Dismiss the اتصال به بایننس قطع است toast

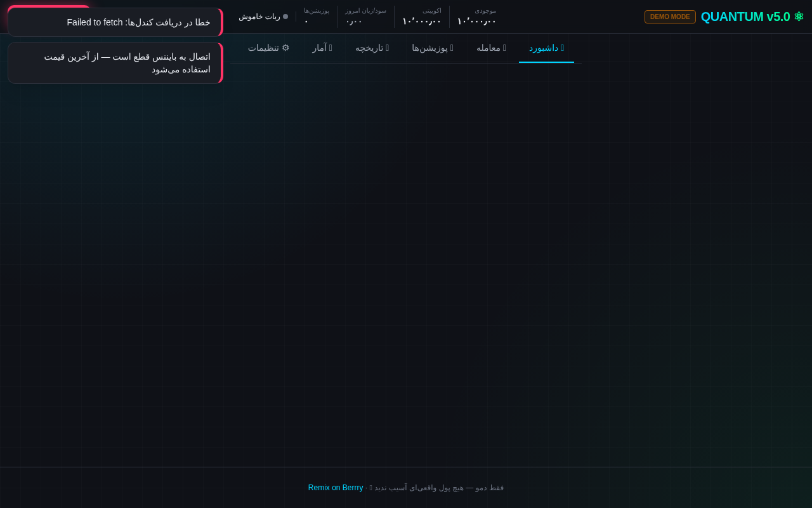(x=115, y=63)
